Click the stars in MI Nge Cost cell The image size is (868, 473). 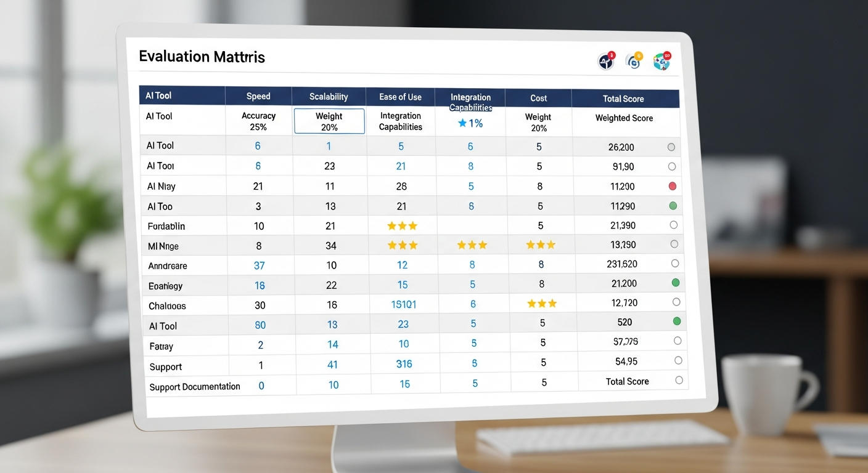541,245
